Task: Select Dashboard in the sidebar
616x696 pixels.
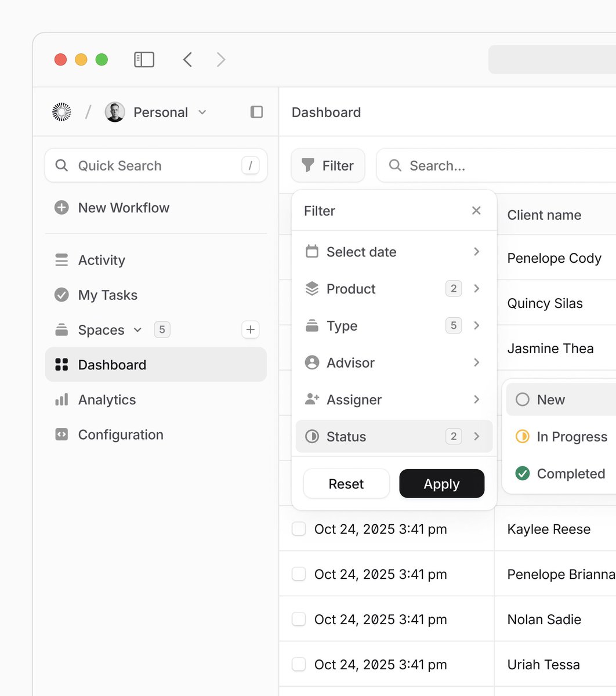Action: point(156,364)
